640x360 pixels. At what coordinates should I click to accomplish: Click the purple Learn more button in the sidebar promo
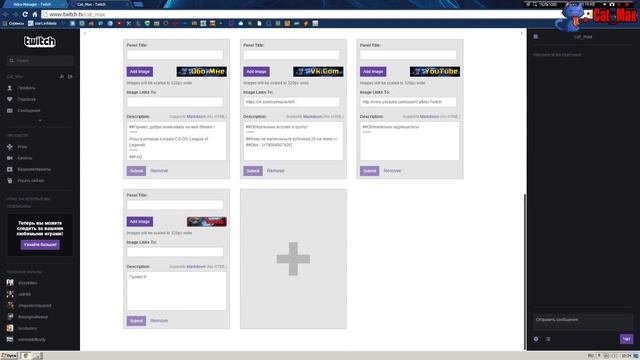pos(40,244)
